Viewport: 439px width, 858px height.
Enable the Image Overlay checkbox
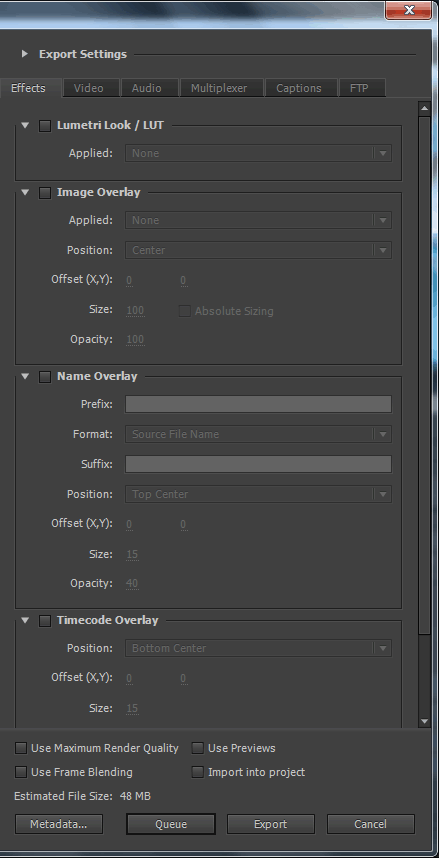(45, 193)
